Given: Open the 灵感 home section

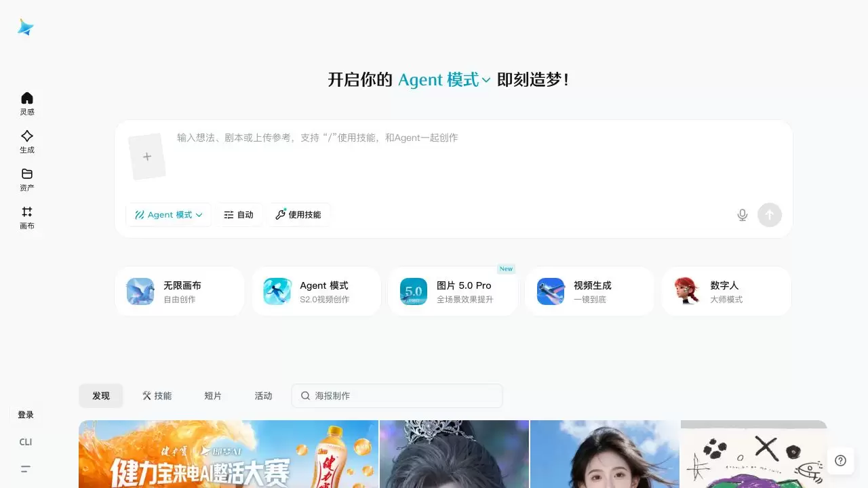Looking at the screenshot, I should pos(27,103).
